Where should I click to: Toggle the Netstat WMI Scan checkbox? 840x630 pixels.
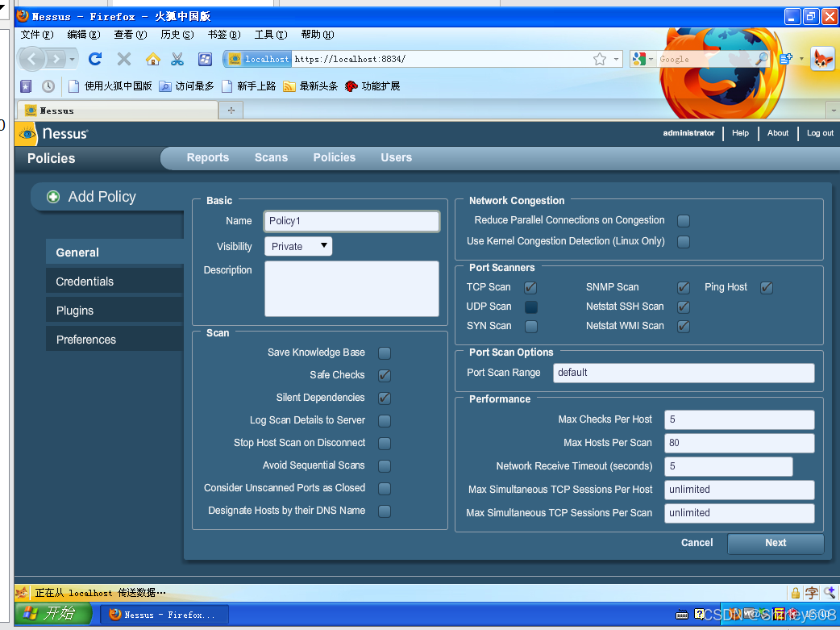[x=684, y=326]
